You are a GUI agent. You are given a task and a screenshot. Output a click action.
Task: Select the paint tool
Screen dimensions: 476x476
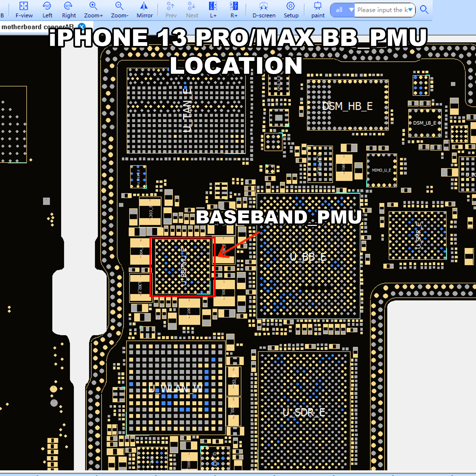(x=317, y=6)
